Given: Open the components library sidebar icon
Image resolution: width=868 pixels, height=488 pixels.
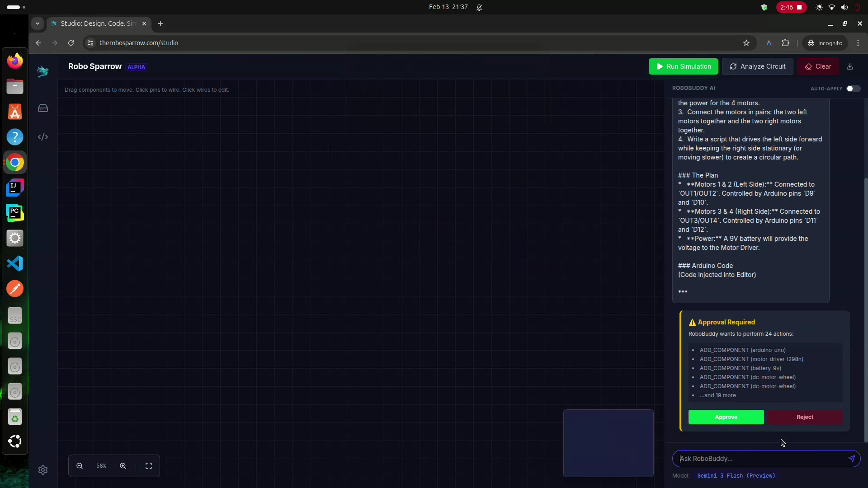Looking at the screenshot, I should click(43, 108).
